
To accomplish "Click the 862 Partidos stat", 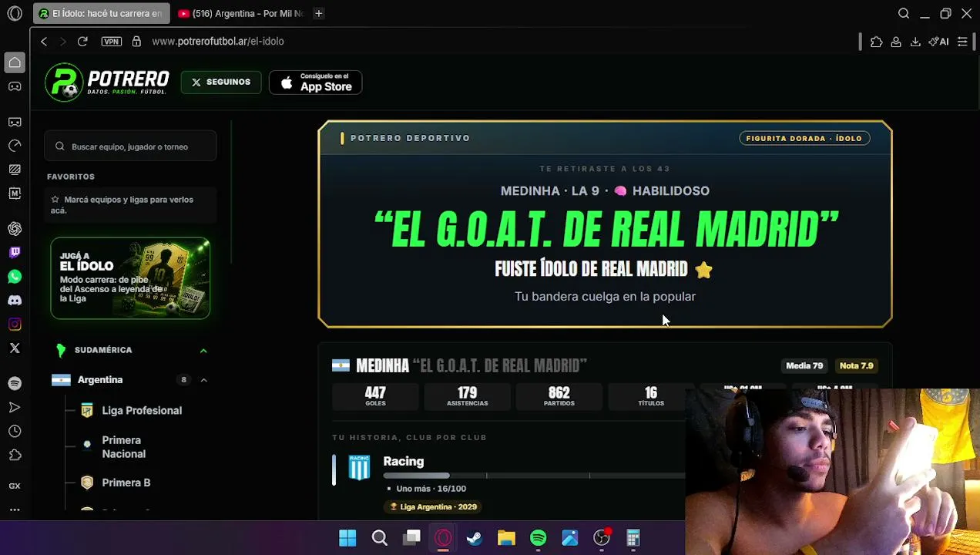I will [x=559, y=396].
